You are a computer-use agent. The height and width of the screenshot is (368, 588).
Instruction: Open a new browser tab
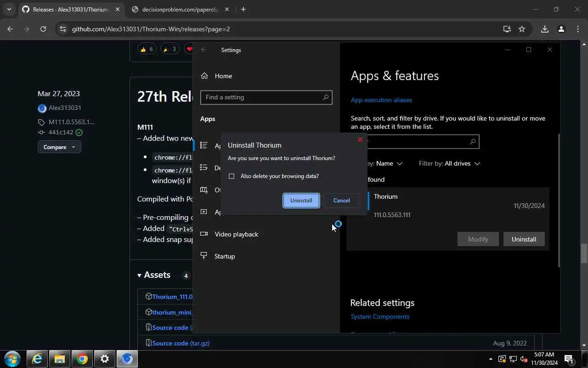tap(243, 9)
